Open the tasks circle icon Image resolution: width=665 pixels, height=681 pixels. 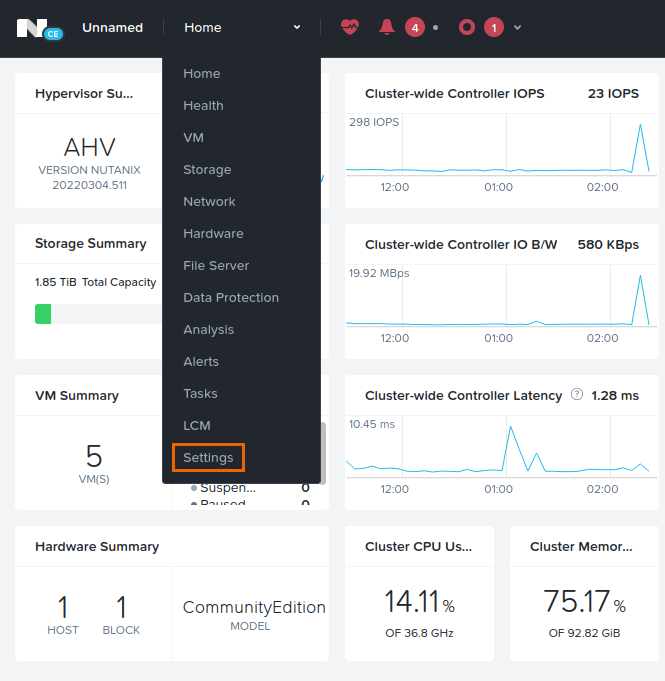coord(466,27)
